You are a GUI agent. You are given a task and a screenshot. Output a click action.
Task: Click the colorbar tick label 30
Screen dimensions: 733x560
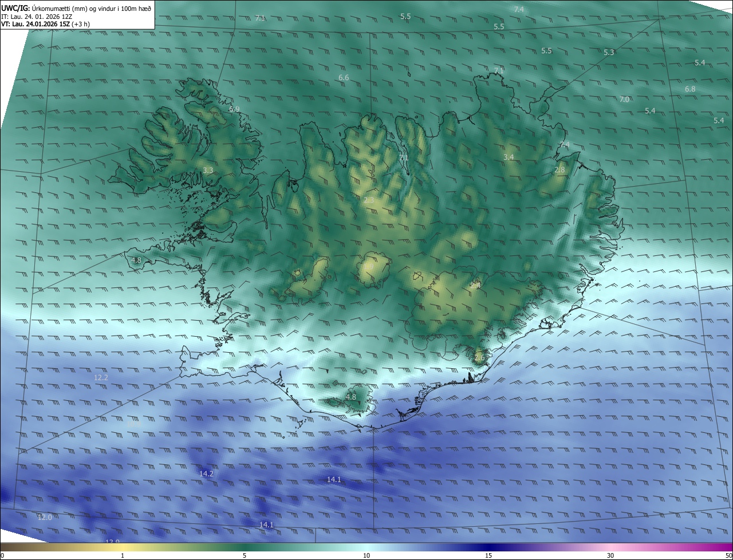610,555
